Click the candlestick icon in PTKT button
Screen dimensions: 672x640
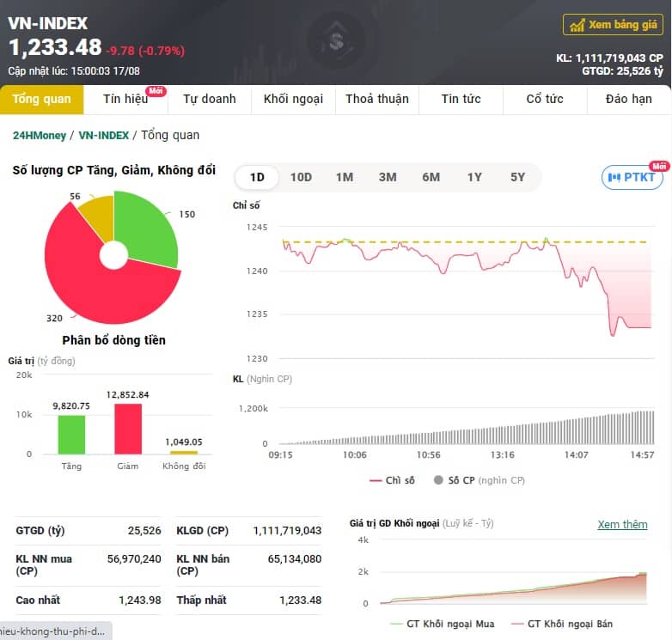(x=614, y=177)
